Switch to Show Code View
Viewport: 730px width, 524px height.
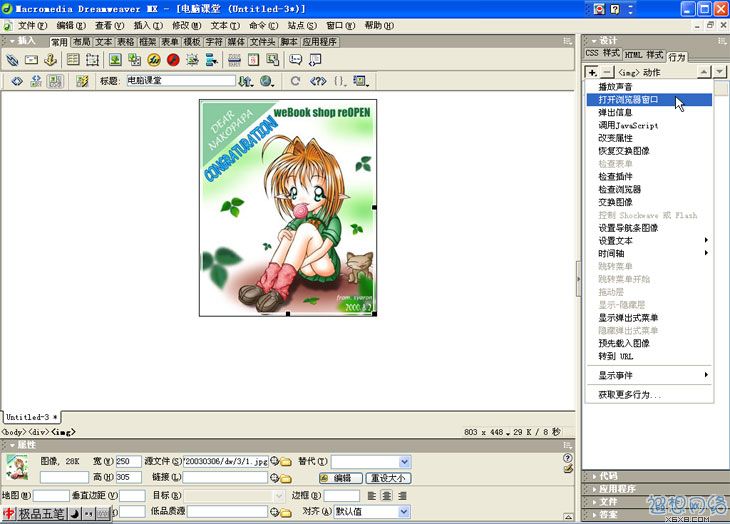17,81
